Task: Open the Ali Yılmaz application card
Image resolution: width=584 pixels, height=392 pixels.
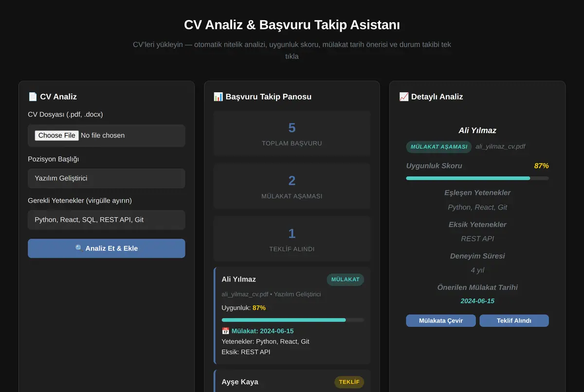Action: 292,316
